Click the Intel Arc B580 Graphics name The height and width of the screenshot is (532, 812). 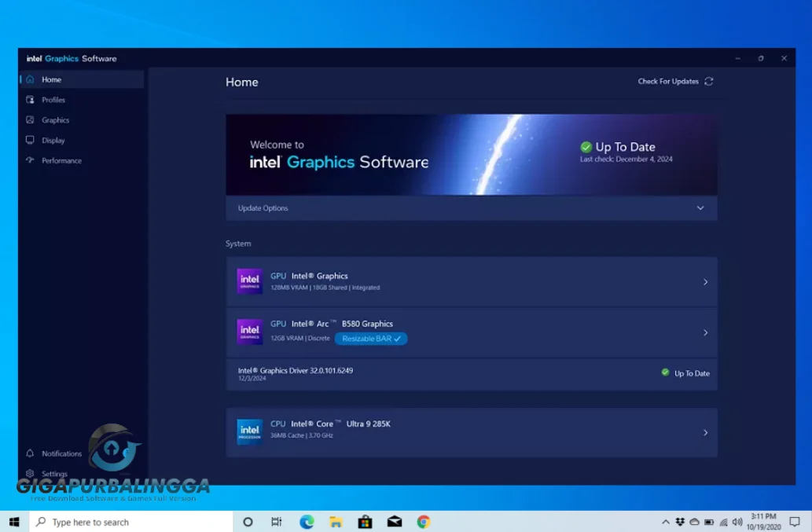tap(342, 324)
